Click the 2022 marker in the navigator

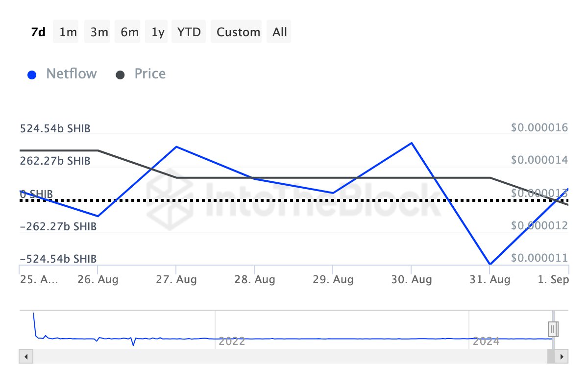(x=232, y=341)
